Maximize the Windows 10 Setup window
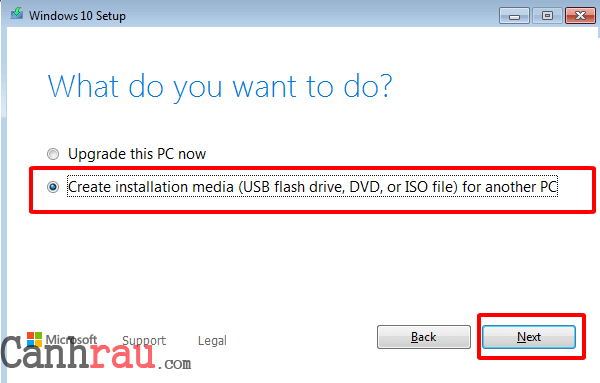 point(548,16)
